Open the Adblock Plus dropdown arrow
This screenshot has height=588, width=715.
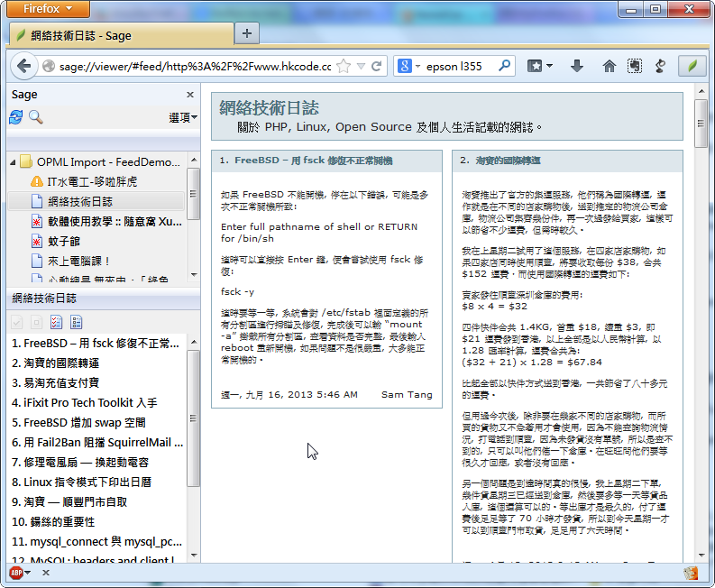click(28, 573)
